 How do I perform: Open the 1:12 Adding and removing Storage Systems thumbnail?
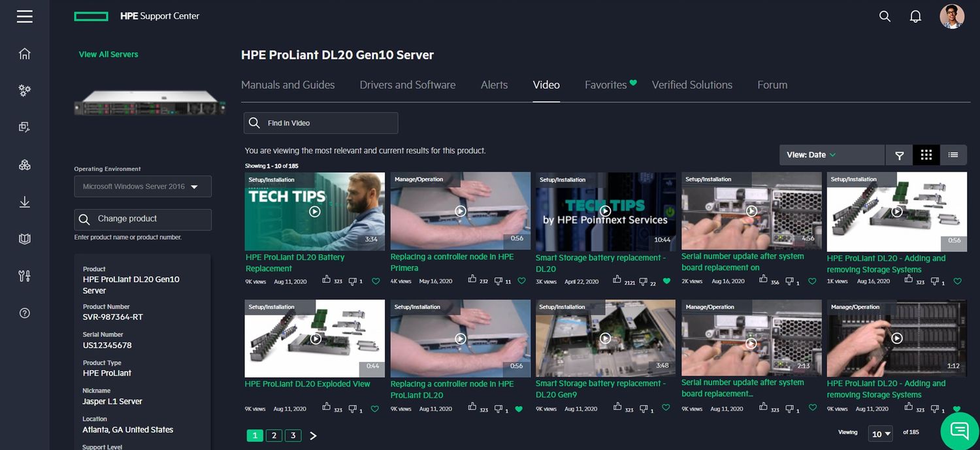(897, 338)
